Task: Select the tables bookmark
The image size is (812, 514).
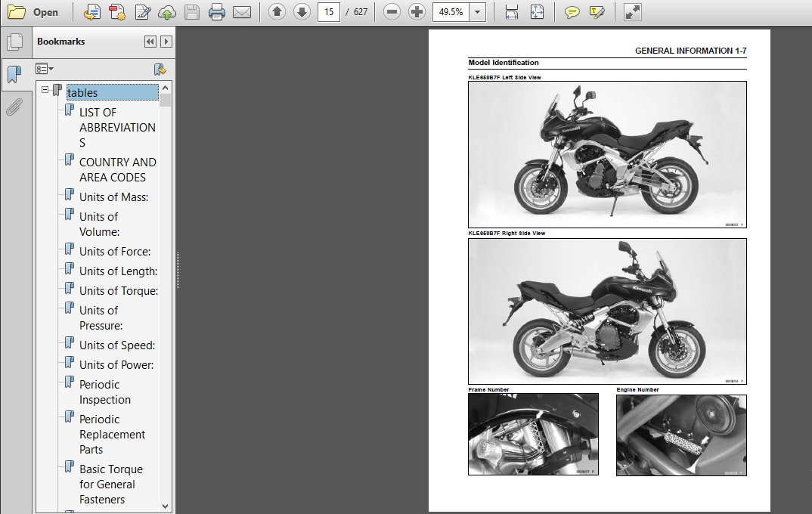Action: click(113, 92)
